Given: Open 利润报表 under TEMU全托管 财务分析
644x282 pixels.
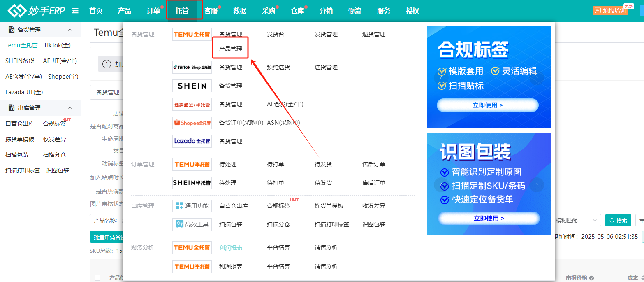Looking at the screenshot, I should (x=231, y=247).
